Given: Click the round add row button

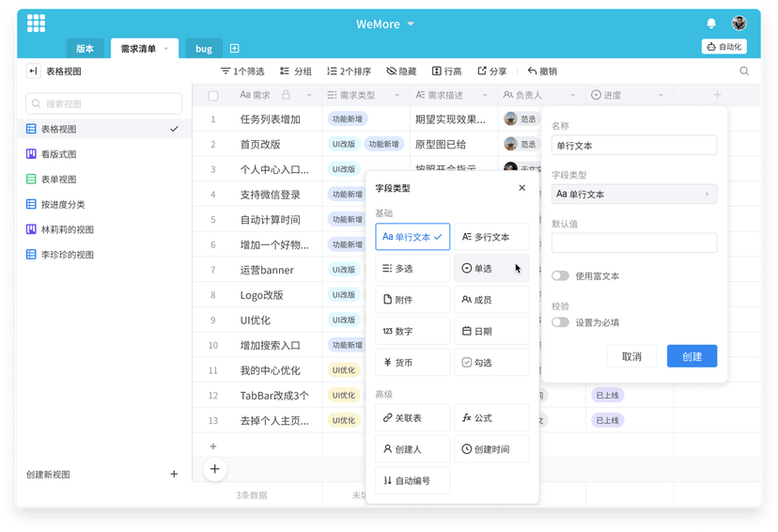Looking at the screenshot, I should (214, 468).
